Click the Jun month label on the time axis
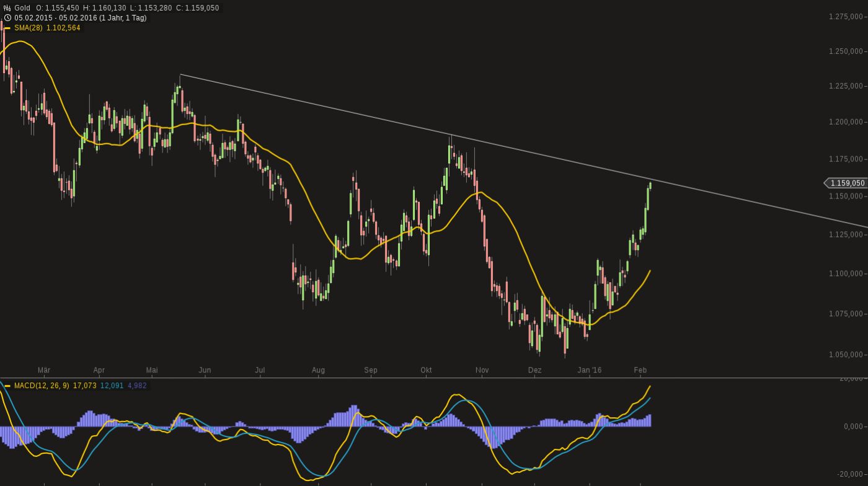 click(205, 370)
